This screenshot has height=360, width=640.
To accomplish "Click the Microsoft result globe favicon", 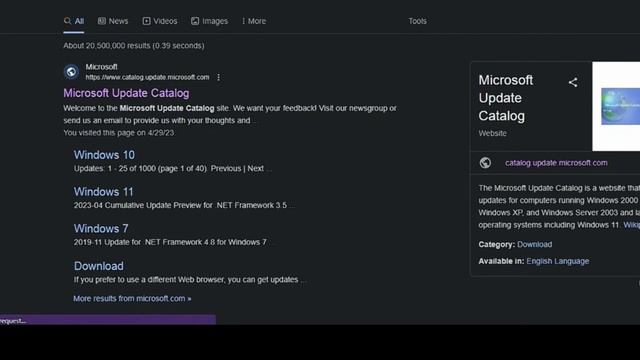I will (x=71, y=72).
